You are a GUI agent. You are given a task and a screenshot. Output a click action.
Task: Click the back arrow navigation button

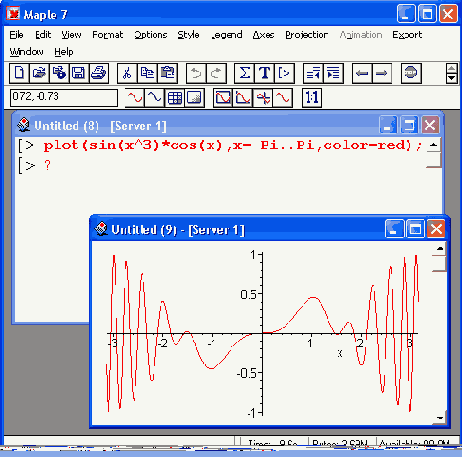pos(362,73)
